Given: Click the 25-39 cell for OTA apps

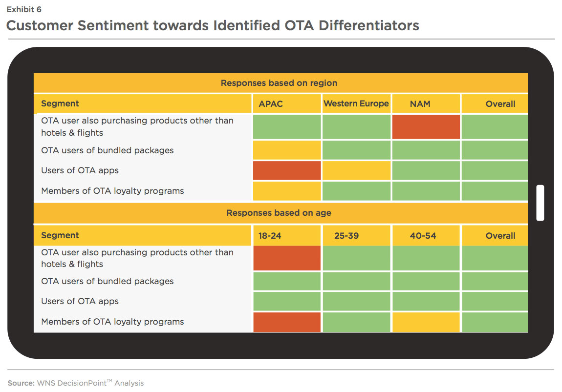Looking at the screenshot, I should [356, 301].
